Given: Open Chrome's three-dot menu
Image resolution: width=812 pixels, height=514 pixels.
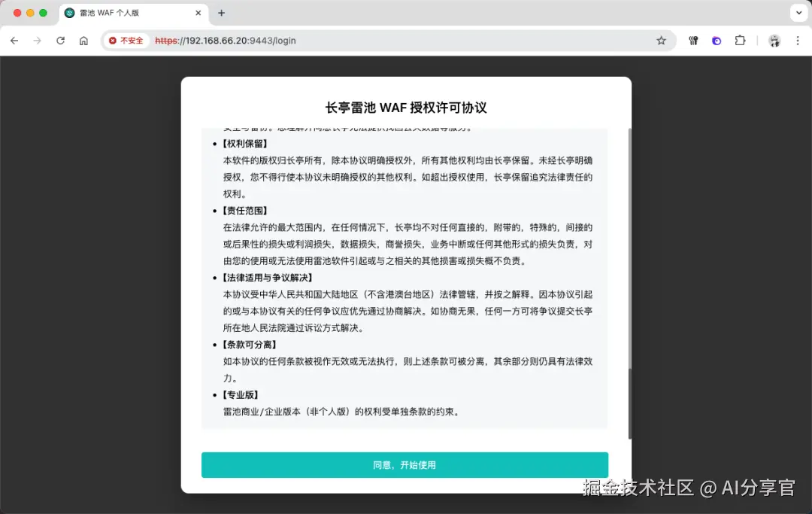Looking at the screenshot, I should [798, 41].
